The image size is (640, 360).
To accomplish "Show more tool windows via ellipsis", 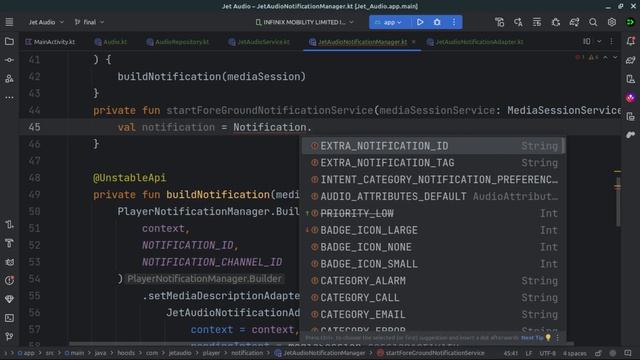I will point(9,98).
